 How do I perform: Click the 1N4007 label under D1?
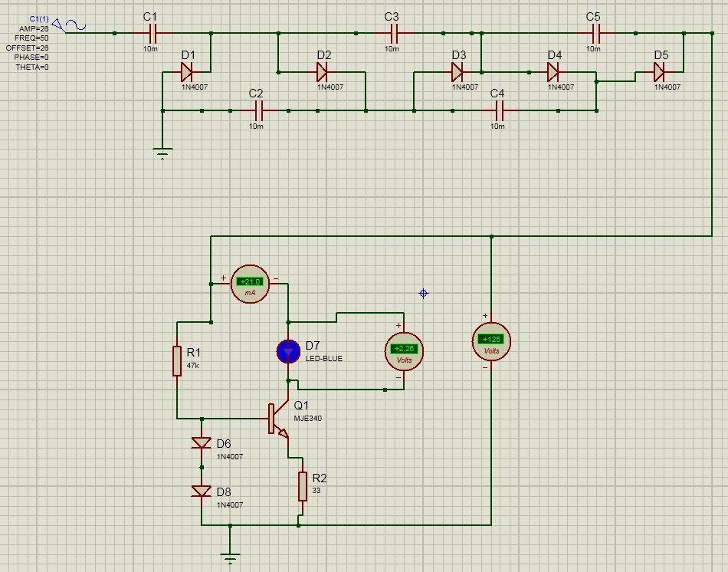195,87
